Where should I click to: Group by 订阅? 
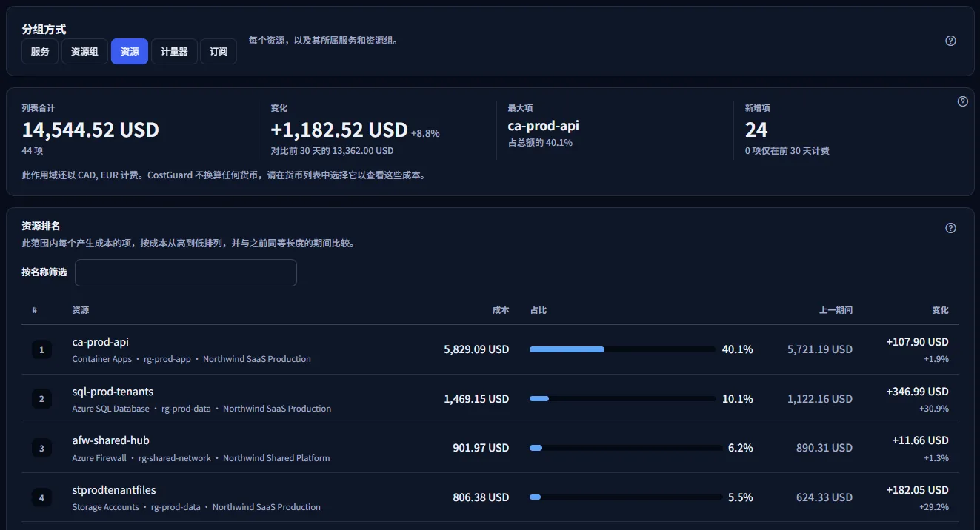[219, 52]
